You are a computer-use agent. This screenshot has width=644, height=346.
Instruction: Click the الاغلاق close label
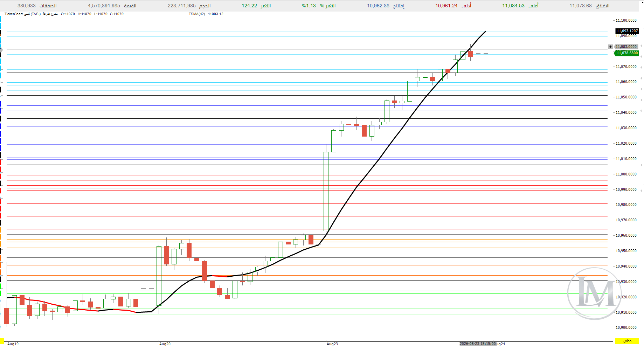pyautogui.click(x=602, y=6)
